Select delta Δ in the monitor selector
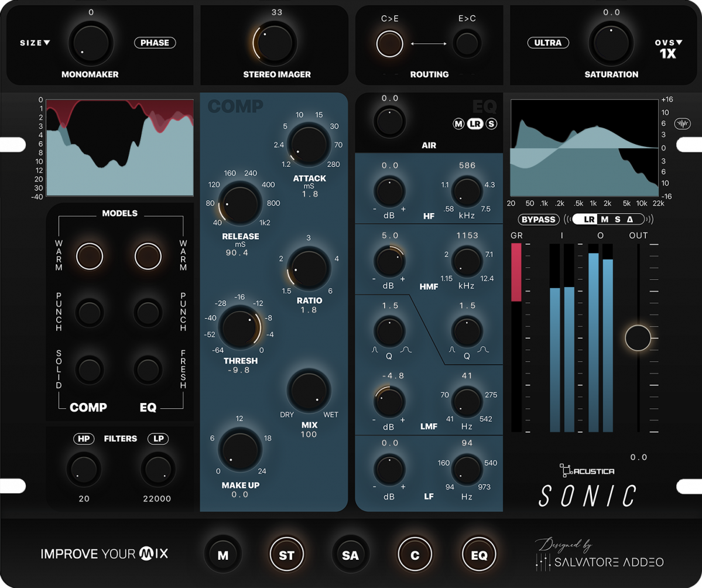The height and width of the screenshot is (588, 702). coord(630,220)
